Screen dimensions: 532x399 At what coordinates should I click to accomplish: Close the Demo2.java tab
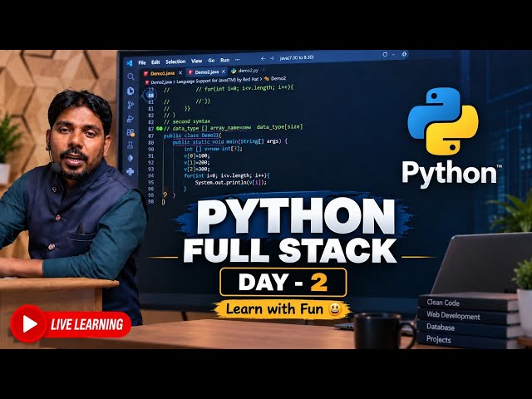click(x=224, y=71)
